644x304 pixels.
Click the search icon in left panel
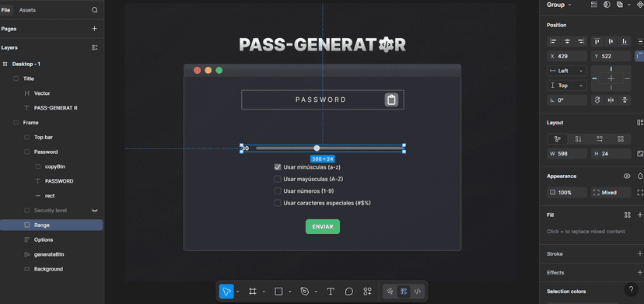(94, 10)
